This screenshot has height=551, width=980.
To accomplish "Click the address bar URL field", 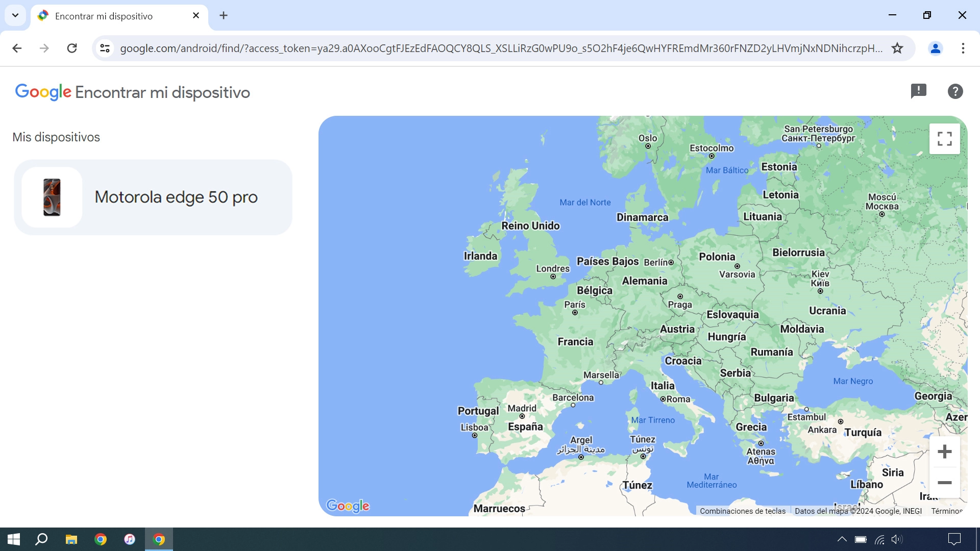I will point(500,48).
